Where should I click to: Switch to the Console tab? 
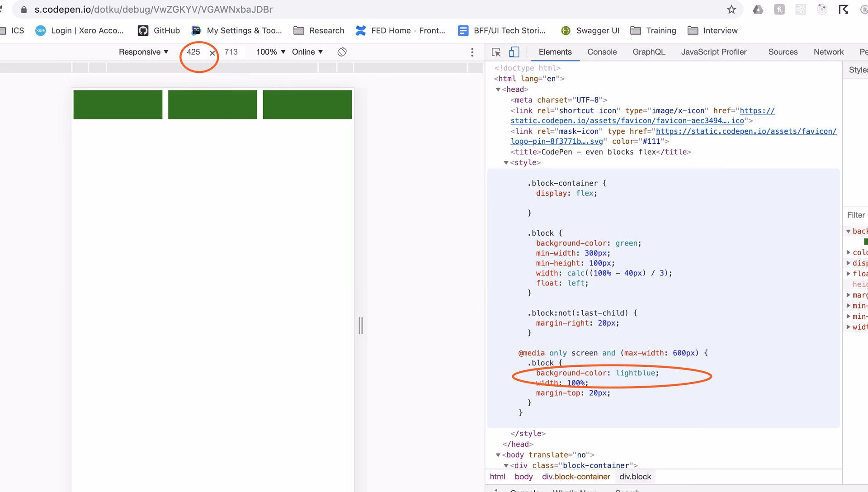tap(602, 52)
